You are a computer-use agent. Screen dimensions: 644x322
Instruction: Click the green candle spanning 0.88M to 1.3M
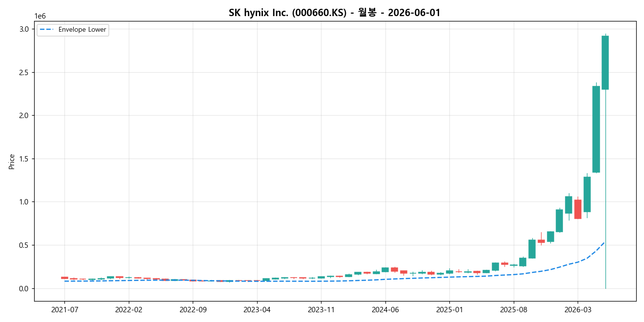587,194
